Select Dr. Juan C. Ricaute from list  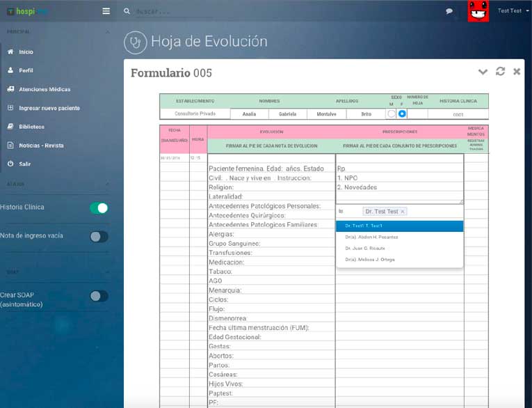(x=364, y=248)
